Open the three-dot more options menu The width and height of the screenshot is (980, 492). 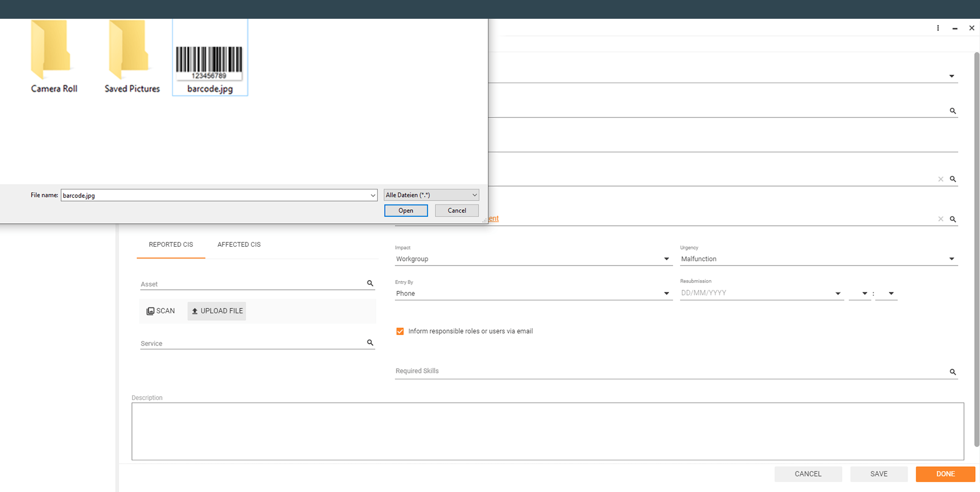938,28
